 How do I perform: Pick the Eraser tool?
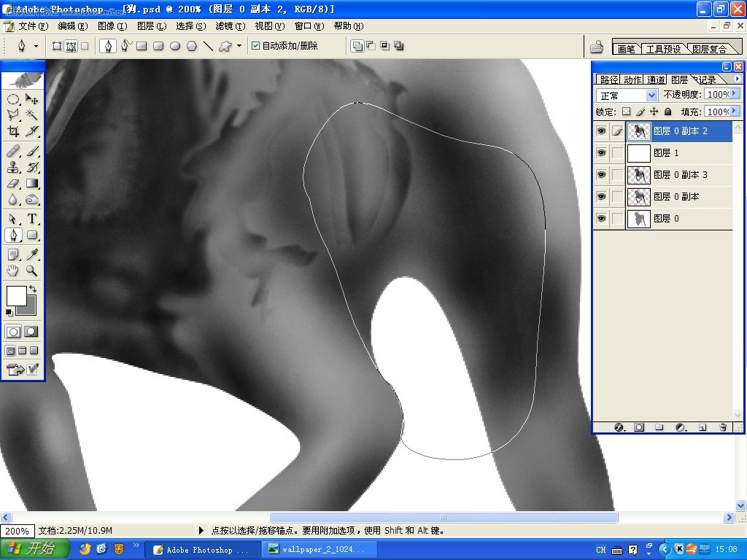click(x=13, y=183)
